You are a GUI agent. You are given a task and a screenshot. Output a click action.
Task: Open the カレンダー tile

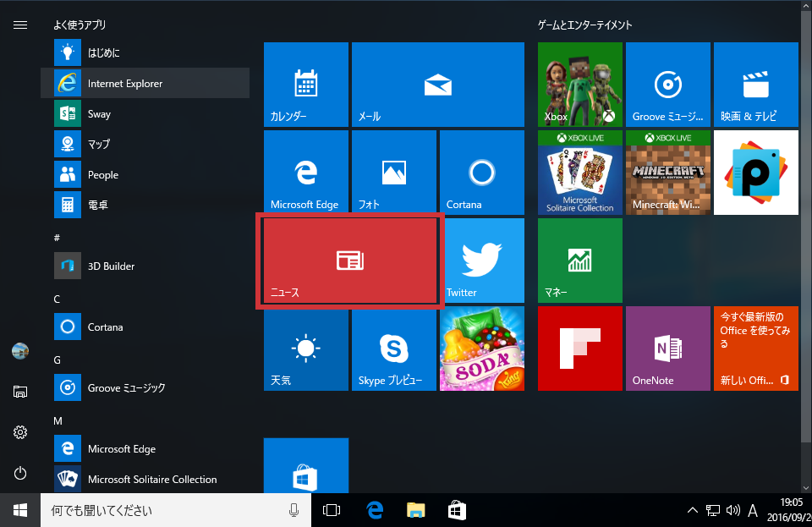[x=306, y=85]
